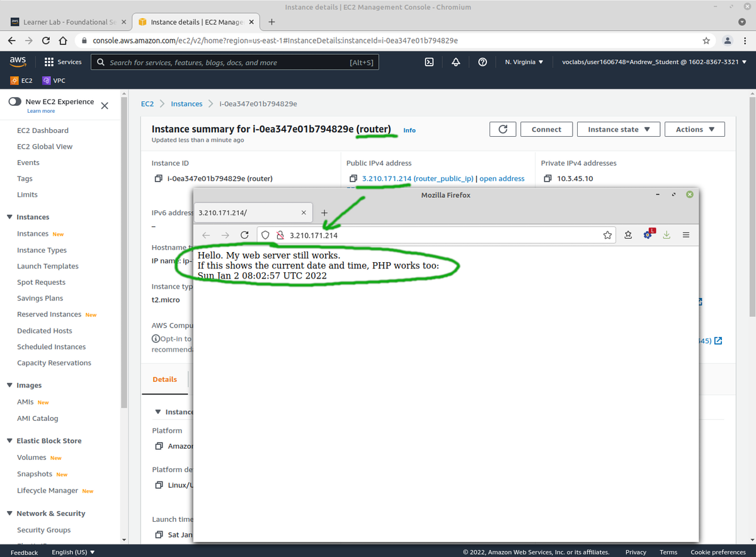
Task: Toggle the New EC2 Experience switch
Action: (x=15, y=101)
